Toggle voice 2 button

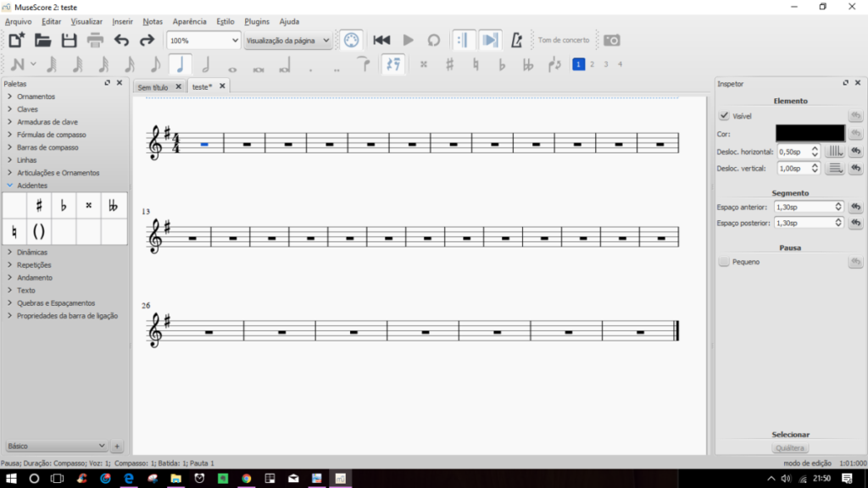click(592, 64)
